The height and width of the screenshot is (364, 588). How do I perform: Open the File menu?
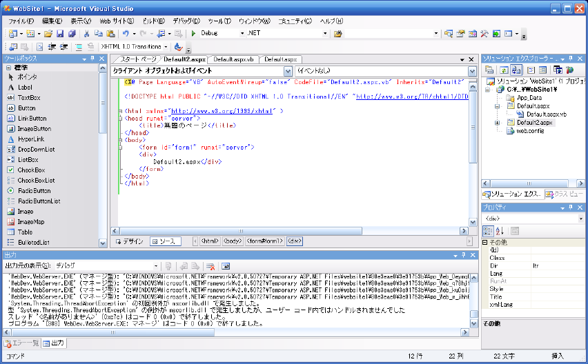point(21,21)
